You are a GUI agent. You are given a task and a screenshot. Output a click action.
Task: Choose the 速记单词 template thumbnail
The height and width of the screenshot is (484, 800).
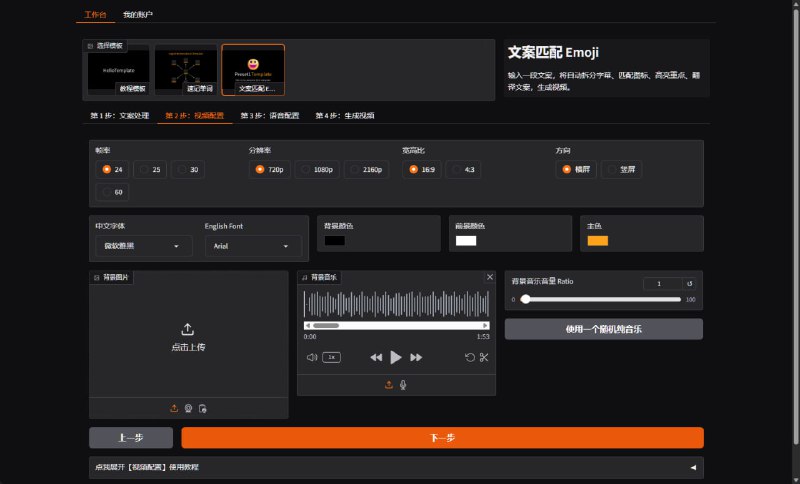coord(186,70)
